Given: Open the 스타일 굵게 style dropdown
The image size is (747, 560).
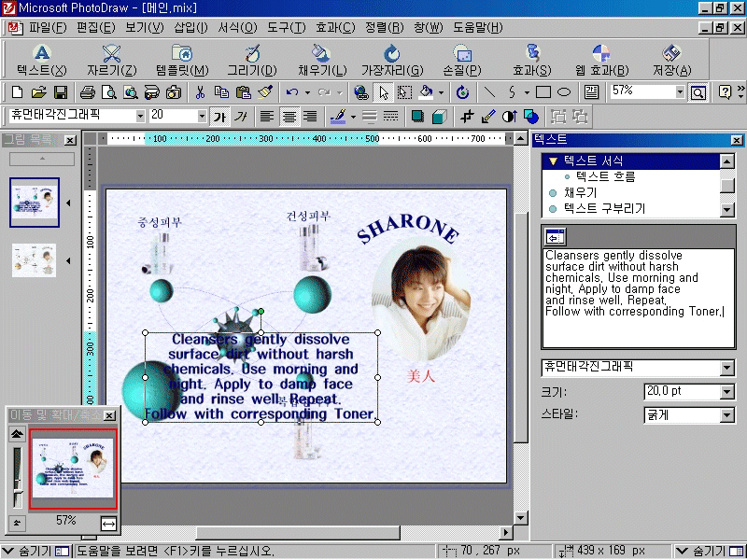Looking at the screenshot, I should [727, 415].
